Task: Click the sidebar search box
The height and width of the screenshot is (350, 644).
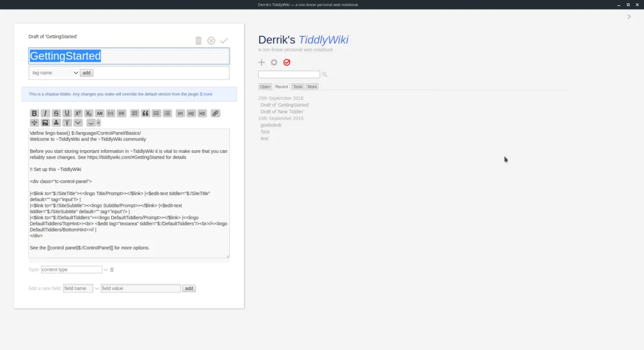Action: (289, 75)
